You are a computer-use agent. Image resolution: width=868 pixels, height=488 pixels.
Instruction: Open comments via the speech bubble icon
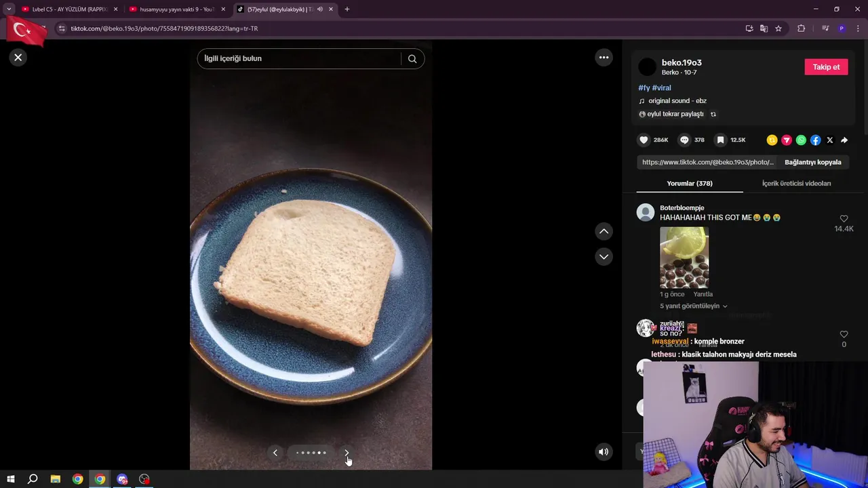(x=684, y=140)
